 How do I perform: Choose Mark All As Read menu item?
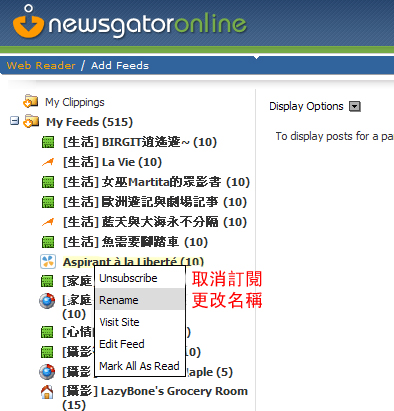[x=140, y=366]
